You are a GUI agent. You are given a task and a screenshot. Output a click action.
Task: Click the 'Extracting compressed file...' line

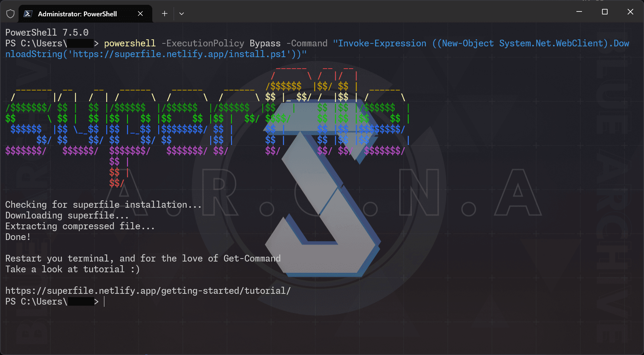80,226
